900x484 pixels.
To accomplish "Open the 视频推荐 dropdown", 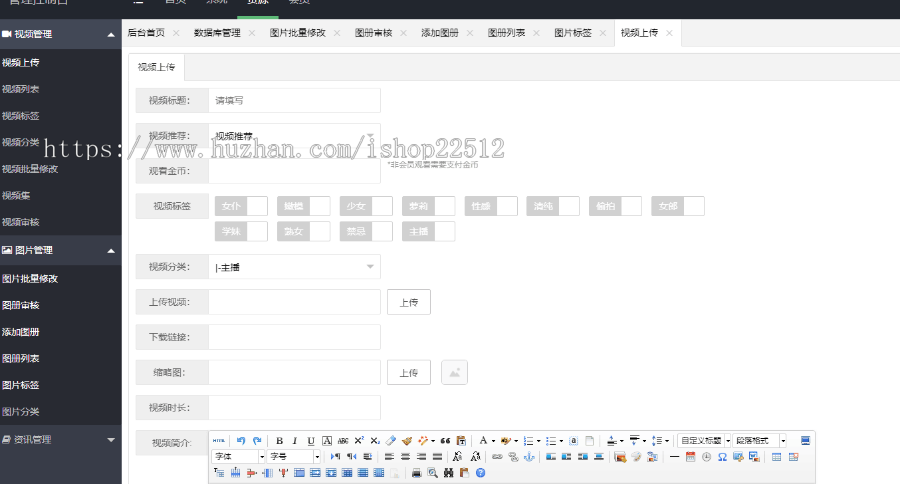I will point(294,136).
